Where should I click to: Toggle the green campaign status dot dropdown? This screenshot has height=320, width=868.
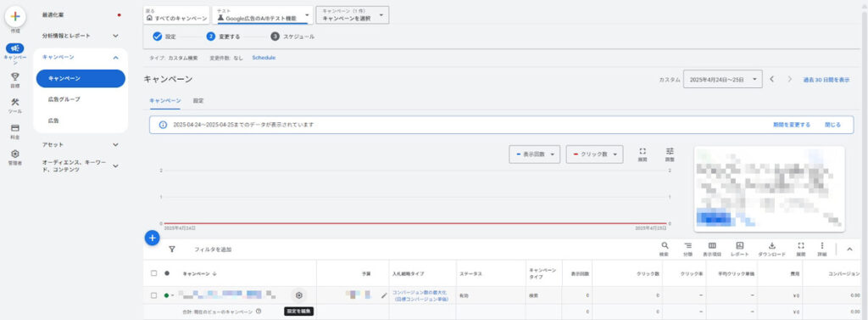[169, 295]
